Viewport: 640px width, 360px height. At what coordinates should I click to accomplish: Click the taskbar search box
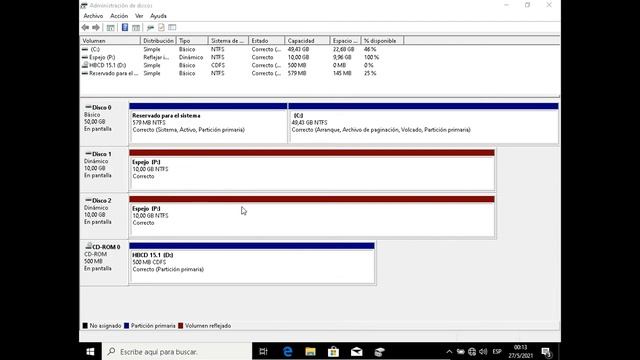[177, 351]
